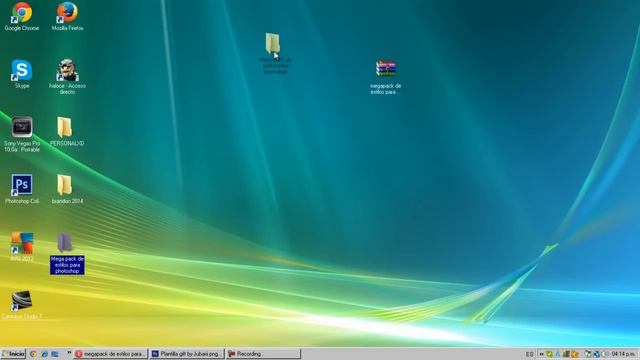Launch Mozilla Firefox from the desktop
This screenshot has height=360, width=640.
coord(67,16)
